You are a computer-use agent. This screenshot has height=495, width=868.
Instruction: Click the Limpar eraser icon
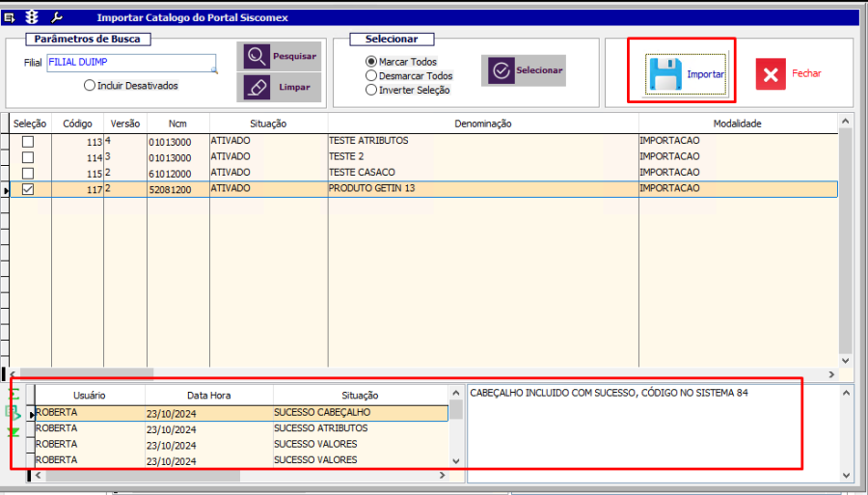point(257,87)
